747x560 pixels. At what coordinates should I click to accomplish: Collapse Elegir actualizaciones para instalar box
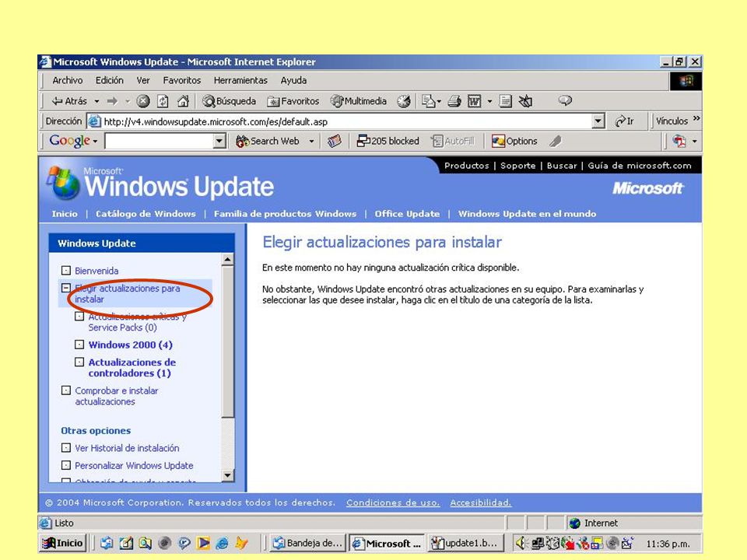pyautogui.click(x=66, y=288)
